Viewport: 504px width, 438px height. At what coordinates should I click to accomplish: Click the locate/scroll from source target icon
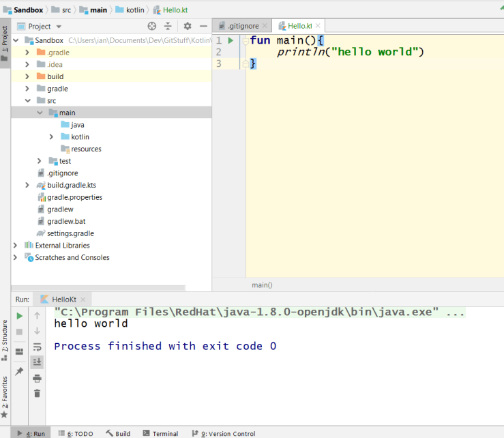[151, 26]
